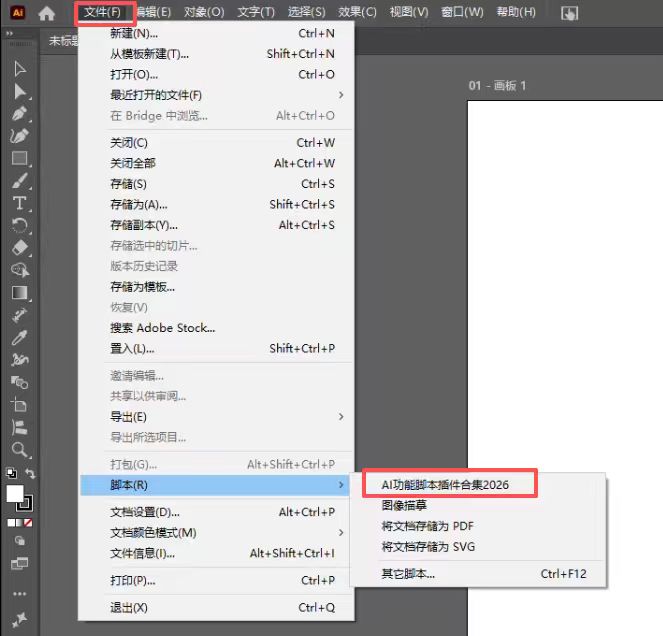The height and width of the screenshot is (636, 663).
Task: Click the Home icon
Action: click(x=47, y=13)
